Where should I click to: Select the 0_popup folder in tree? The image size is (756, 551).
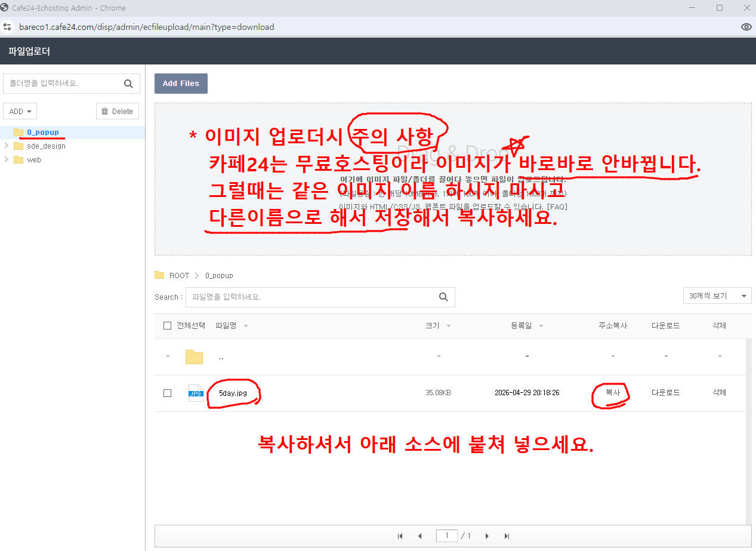point(42,132)
